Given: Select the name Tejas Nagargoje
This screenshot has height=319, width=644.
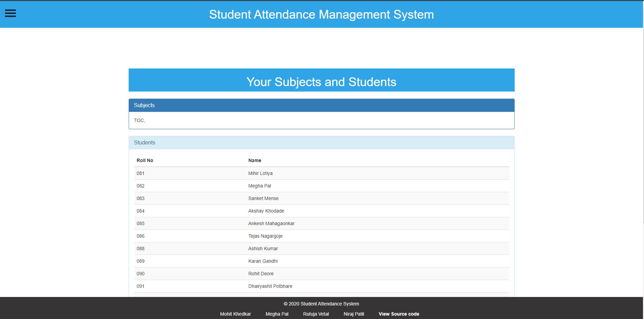Looking at the screenshot, I should 265,236.
